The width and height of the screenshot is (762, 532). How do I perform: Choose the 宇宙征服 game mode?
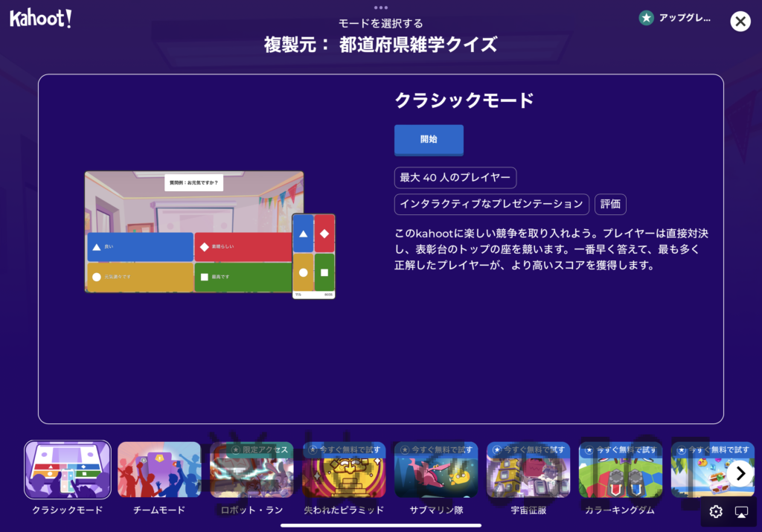[x=528, y=469]
